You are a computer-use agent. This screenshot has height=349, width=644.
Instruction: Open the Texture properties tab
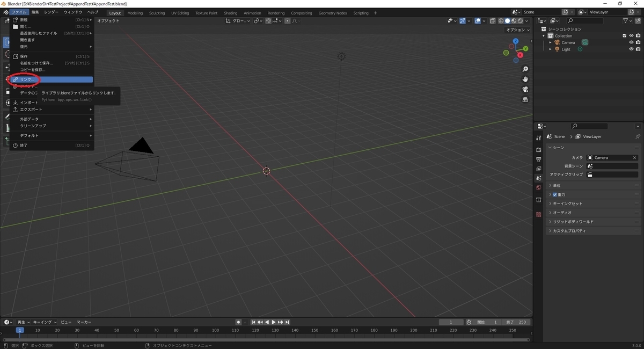click(x=539, y=214)
